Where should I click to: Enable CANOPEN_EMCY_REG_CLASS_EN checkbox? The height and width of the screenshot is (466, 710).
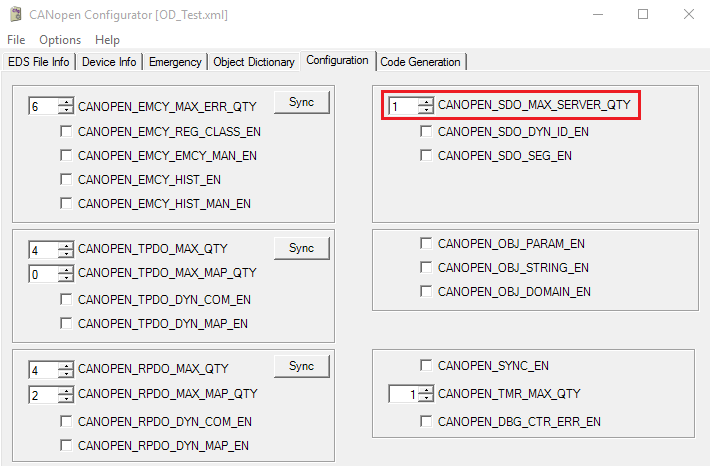point(66,131)
